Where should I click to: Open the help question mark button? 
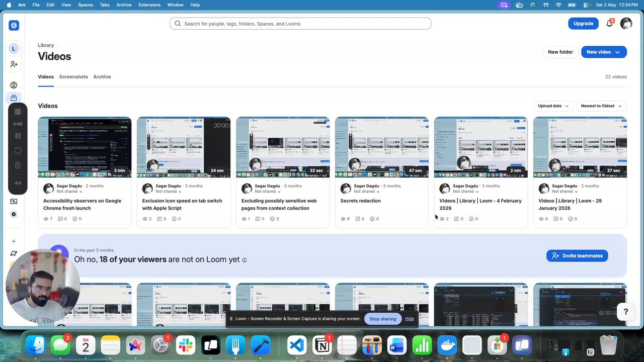coord(626,312)
